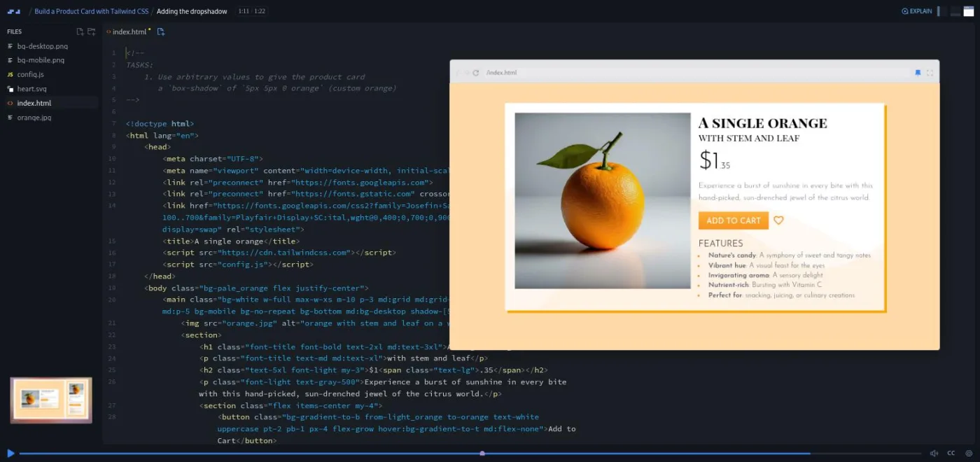Click the <title>A single orange</title> line
This screenshot has height=462, width=980.
(x=230, y=241)
